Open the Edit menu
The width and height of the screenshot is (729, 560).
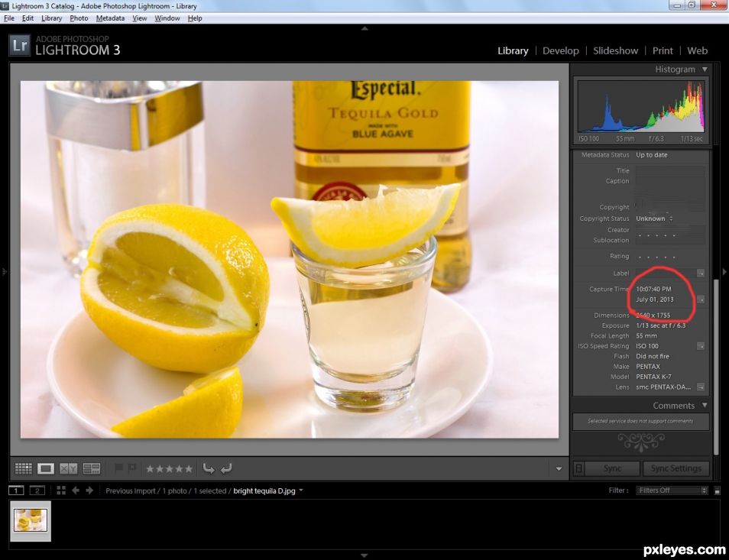coord(28,18)
